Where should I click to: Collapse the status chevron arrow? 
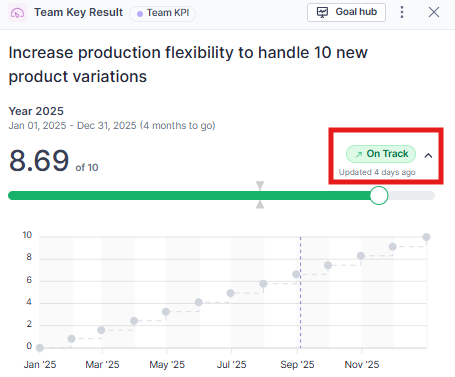coord(428,155)
